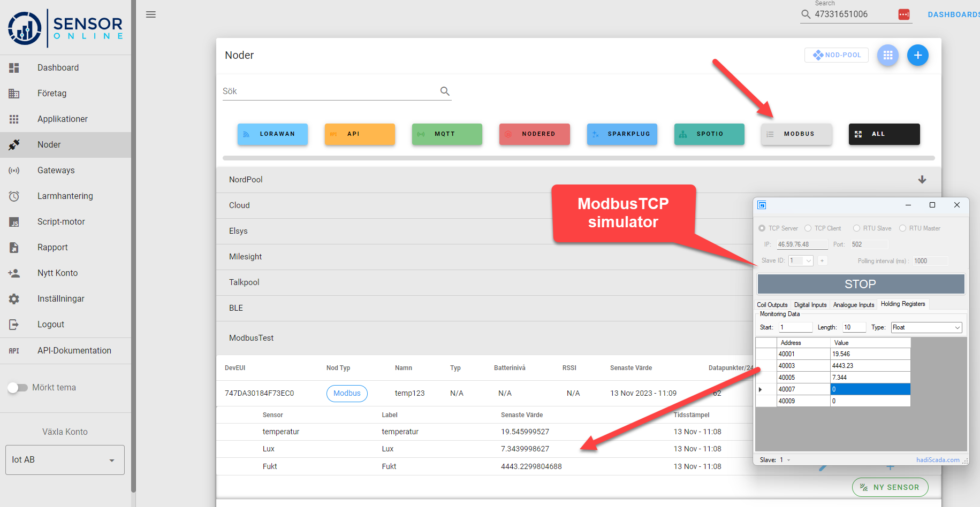Open Gateways from the sidebar
Screen dimensions: 980x507
[56, 170]
